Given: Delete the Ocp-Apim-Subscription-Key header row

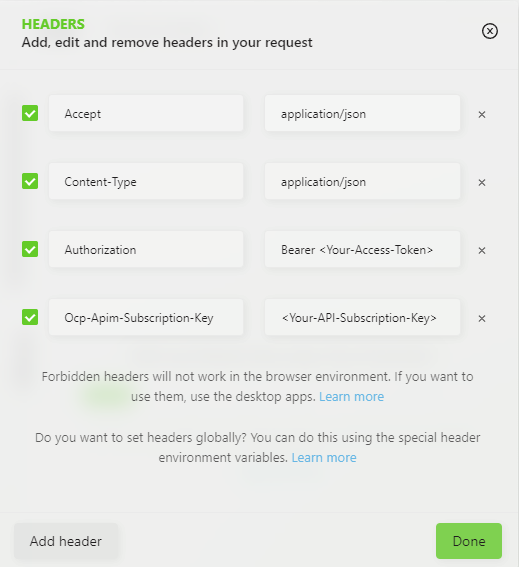Looking at the screenshot, I should [x=482, y=319].
